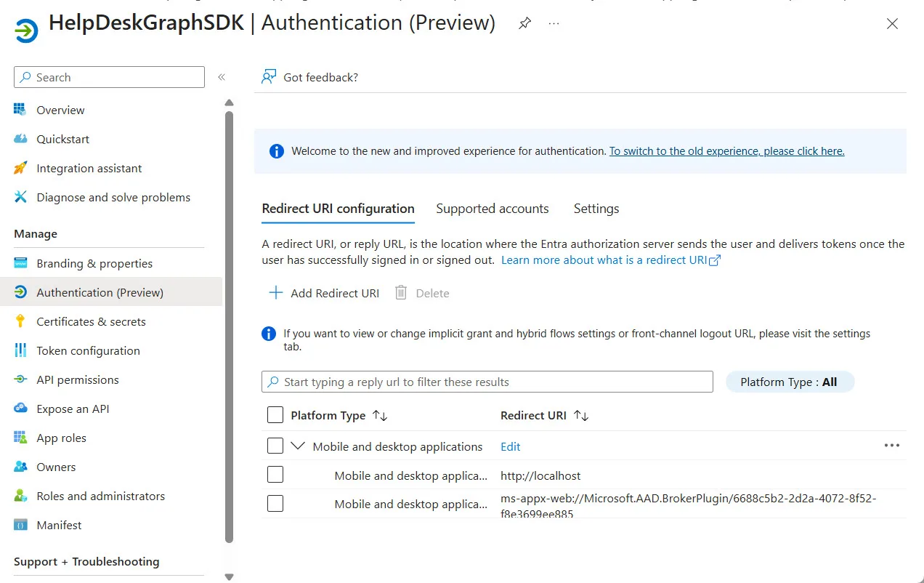Click the Quickstart cloud icon
The width and height of the screenshot is (924, 583).
point(20,139)
